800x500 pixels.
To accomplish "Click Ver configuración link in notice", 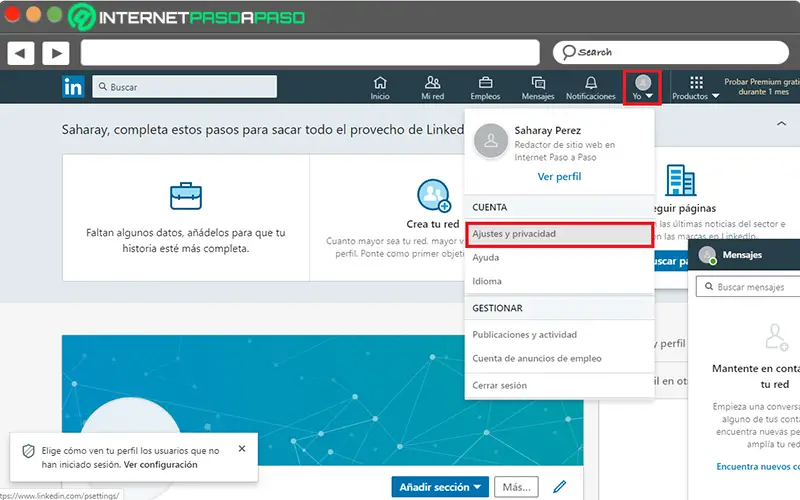I will (x=161, y=465).
